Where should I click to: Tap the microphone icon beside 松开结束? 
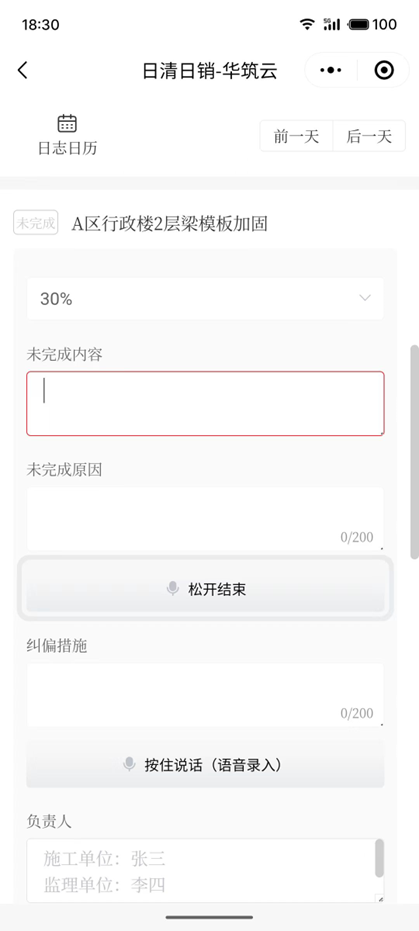pos(173,588)
